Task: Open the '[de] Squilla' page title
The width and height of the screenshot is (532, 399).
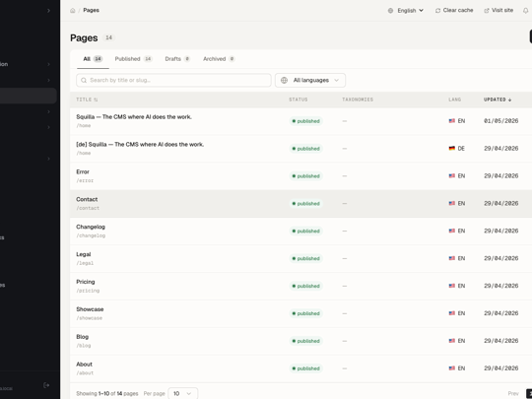Action: coord(140,145)
